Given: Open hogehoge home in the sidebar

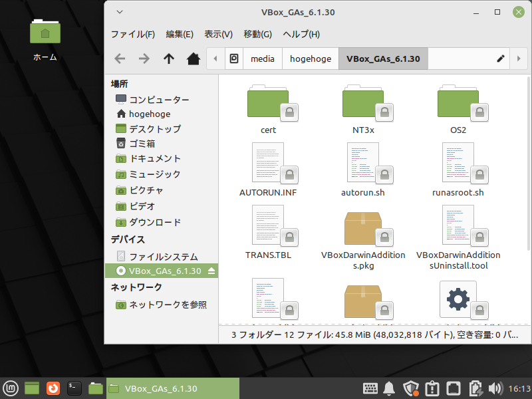Looking at the screenshot, I should click(x=162, y=114).
